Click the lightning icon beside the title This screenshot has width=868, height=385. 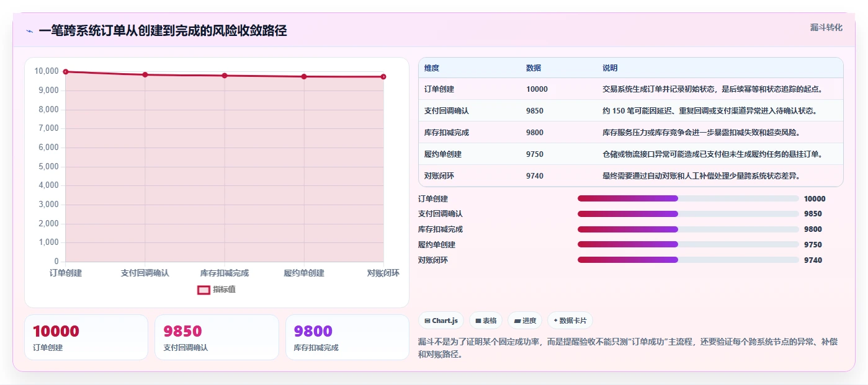30,31
